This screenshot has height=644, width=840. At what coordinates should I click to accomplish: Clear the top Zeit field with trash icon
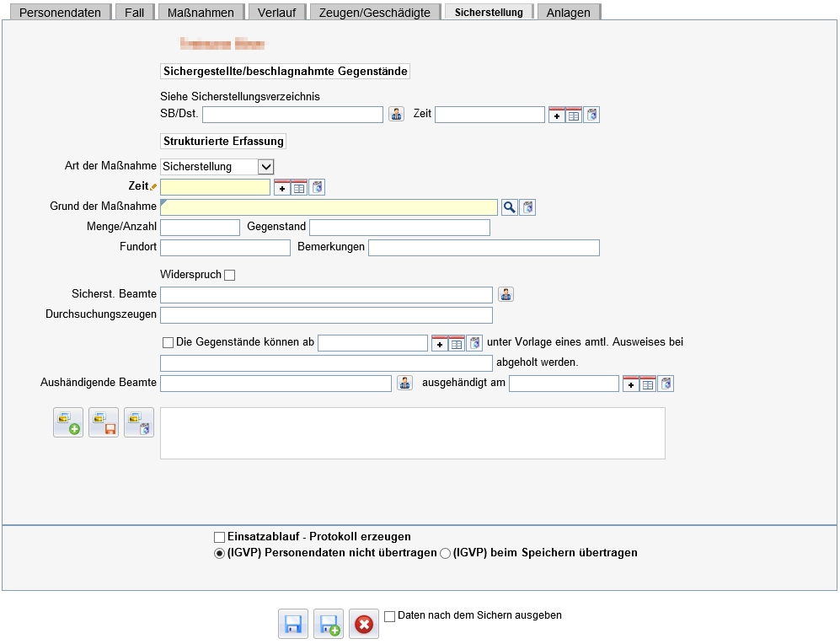[591, 115]
